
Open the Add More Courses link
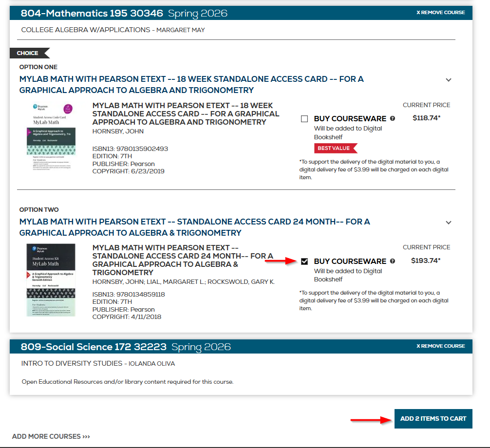(51, 436)
